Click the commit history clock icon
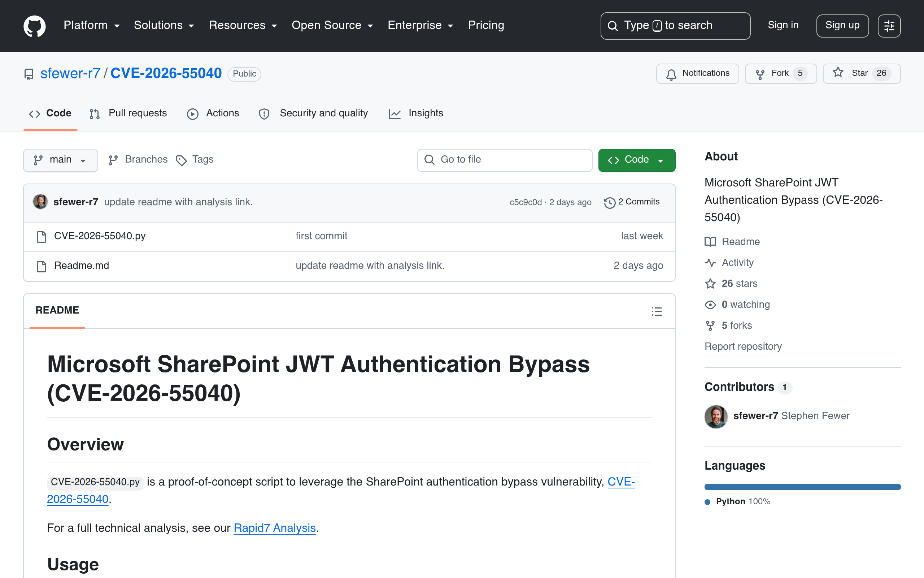This screenshot has width=924, height=578. tap(609, 202)
